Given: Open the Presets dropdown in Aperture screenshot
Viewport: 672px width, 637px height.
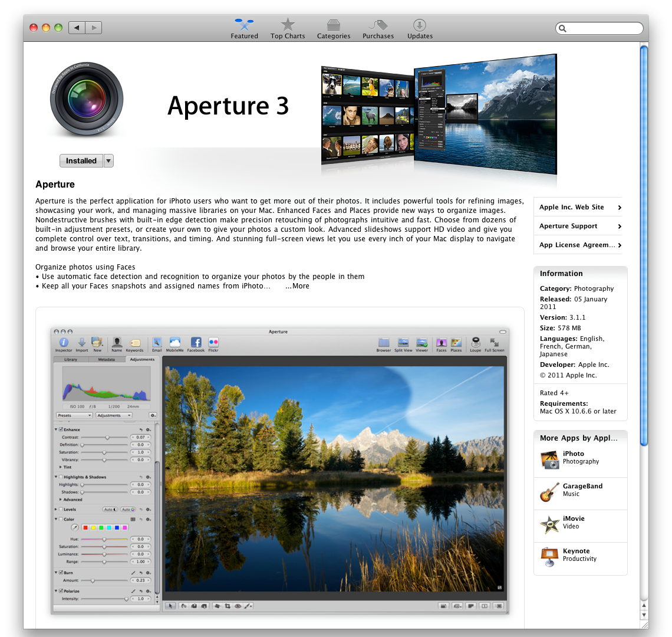Looking at the screenshot, I should (x=74, y=415).
